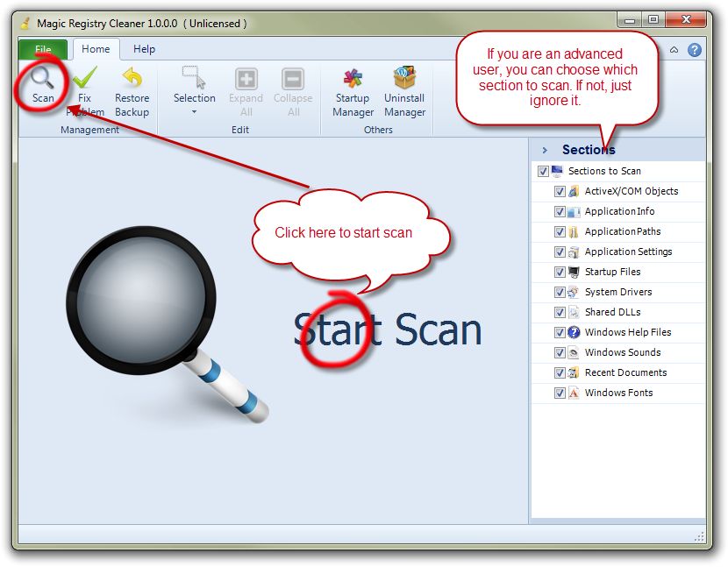The height and width of the screenshot is (567, 728).
Task: Open the Selection dropdown arrow
Action: (x=194, y=112)
